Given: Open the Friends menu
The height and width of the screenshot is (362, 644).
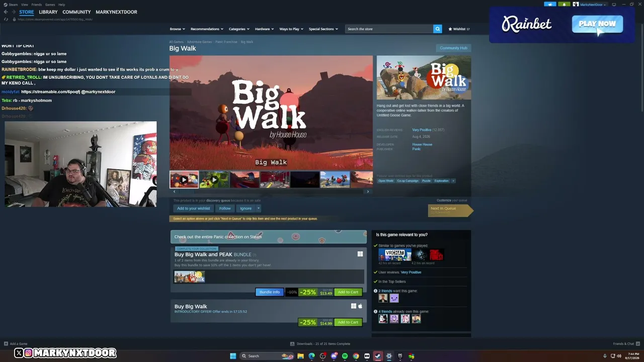Looking at the screenshot, I should [36, 5].
